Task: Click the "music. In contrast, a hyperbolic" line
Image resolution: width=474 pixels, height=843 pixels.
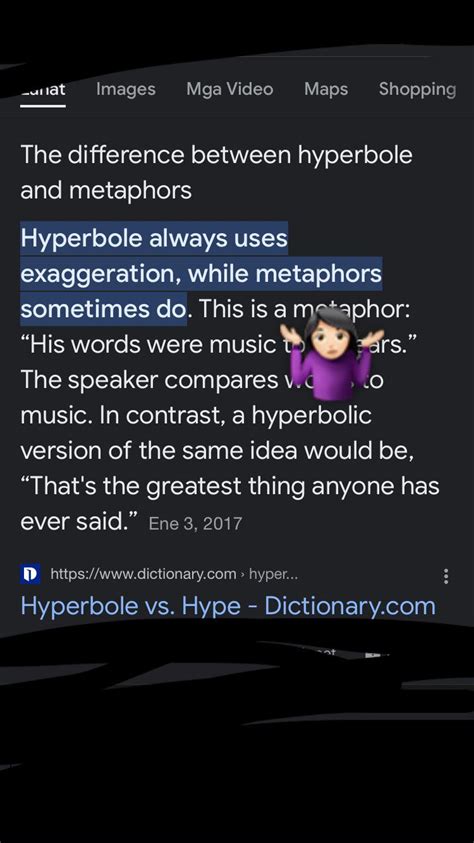Action: point(196,416)
